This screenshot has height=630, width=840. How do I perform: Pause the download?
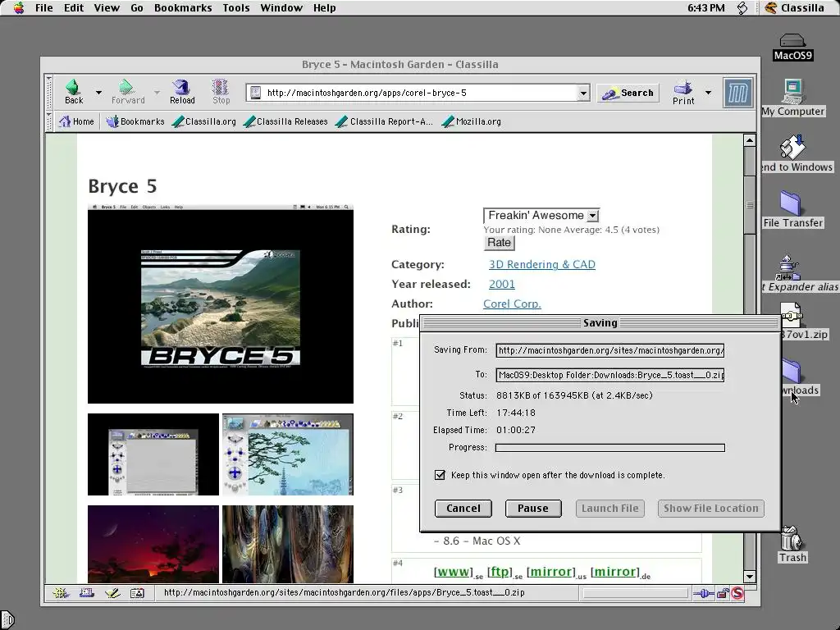(533, 509)
